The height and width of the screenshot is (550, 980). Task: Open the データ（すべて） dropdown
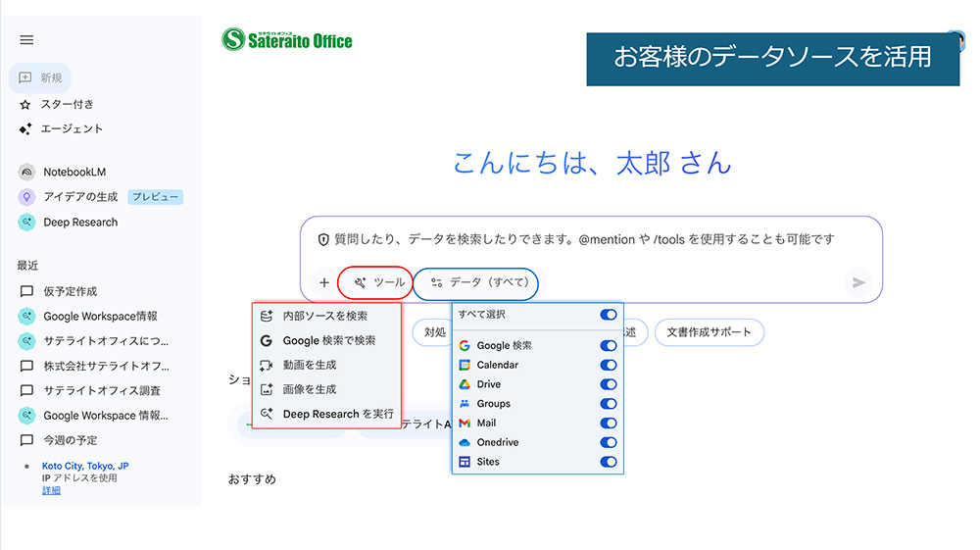[478, 282]
